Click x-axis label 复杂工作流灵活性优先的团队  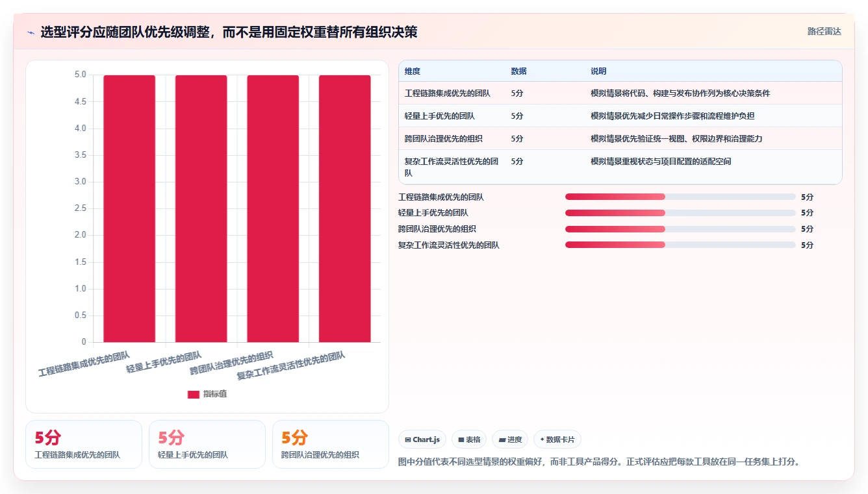tap(290, 365)
